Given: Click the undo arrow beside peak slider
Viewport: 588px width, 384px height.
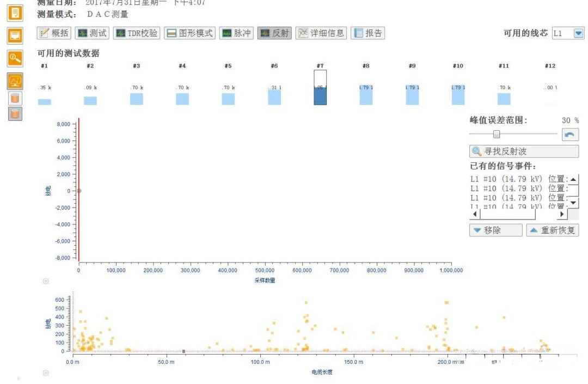Looking at the screenshot, I should [570, 135].
